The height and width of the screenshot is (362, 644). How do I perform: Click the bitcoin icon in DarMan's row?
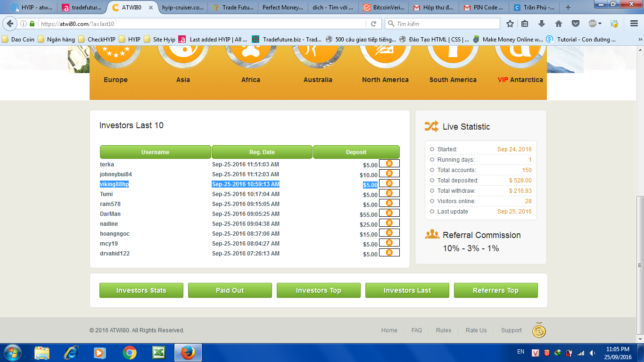click(x=389, y=213)
